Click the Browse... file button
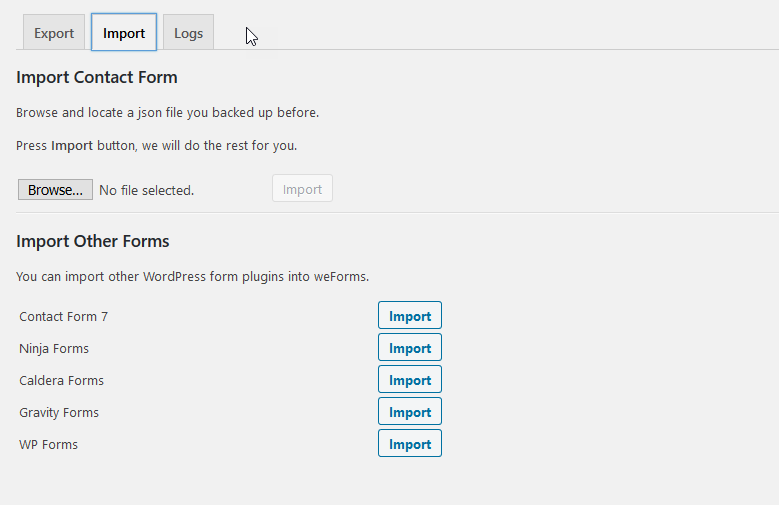Image resolution: width=779 pixels, height=505 pixels. [x=55, y=190]
